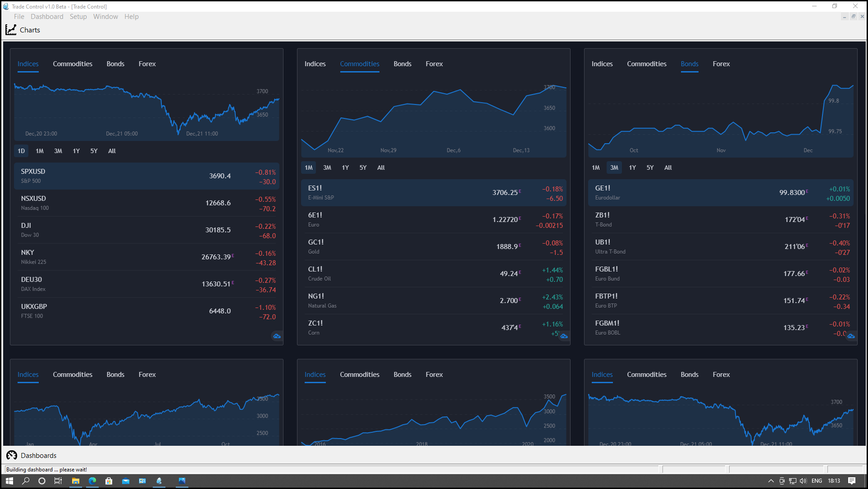
Task: Click cloud icon in first Indices widget
Action: pyautogui.click(x=277, y=336)
